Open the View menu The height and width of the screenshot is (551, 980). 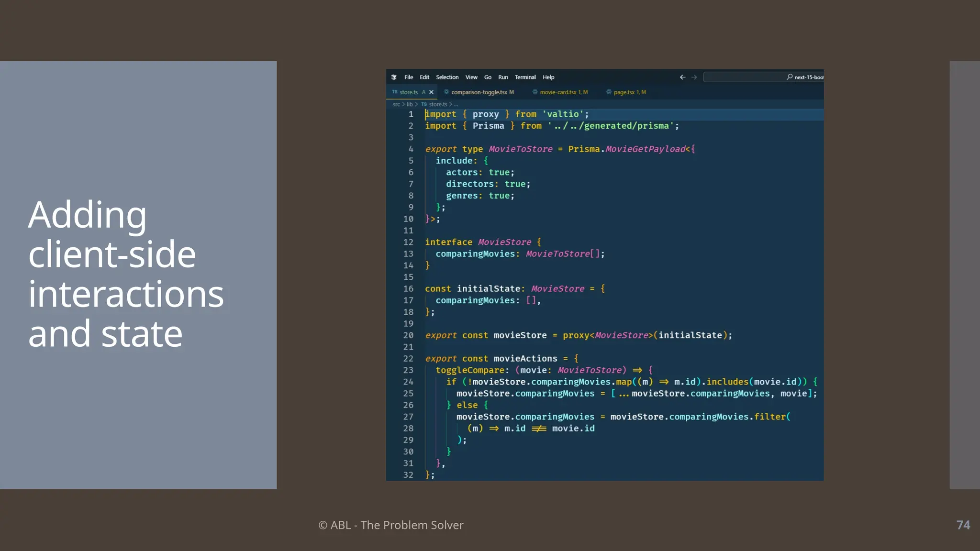click(471, 77)
